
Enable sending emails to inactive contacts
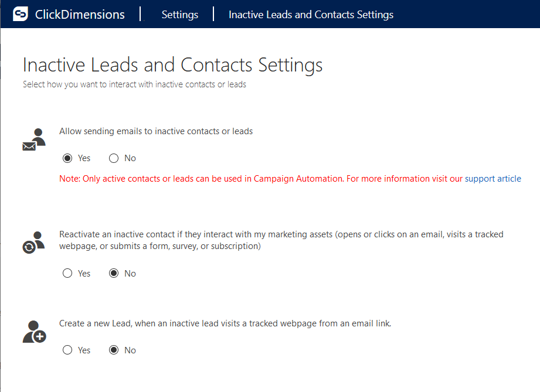point(67,158)
